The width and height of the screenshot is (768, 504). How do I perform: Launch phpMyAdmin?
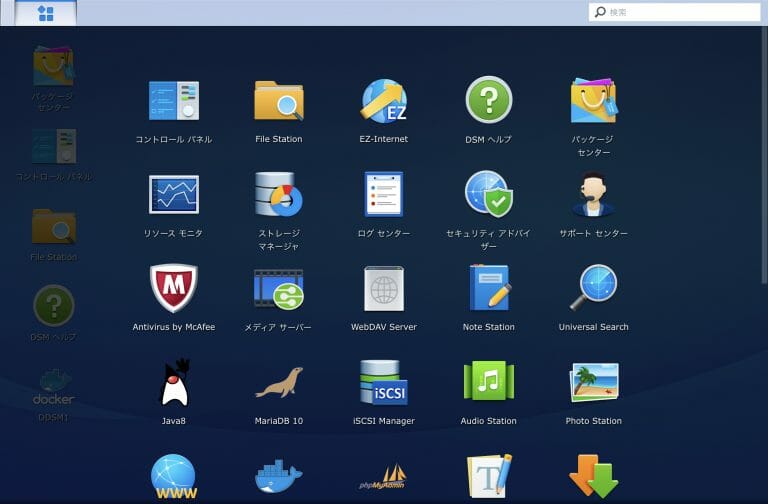coord(384,477)
